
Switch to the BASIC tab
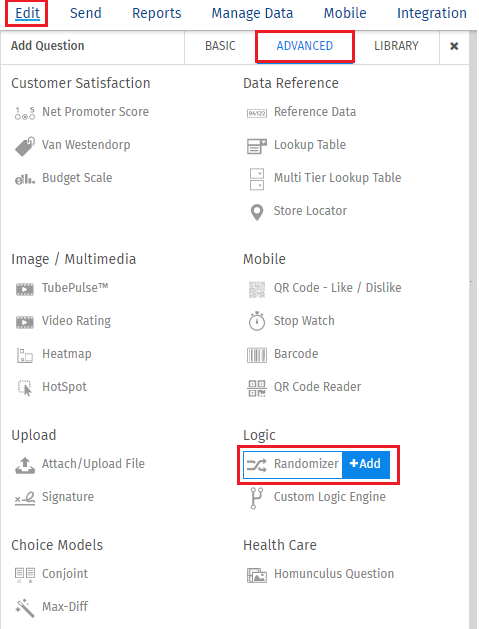point(220,46)
